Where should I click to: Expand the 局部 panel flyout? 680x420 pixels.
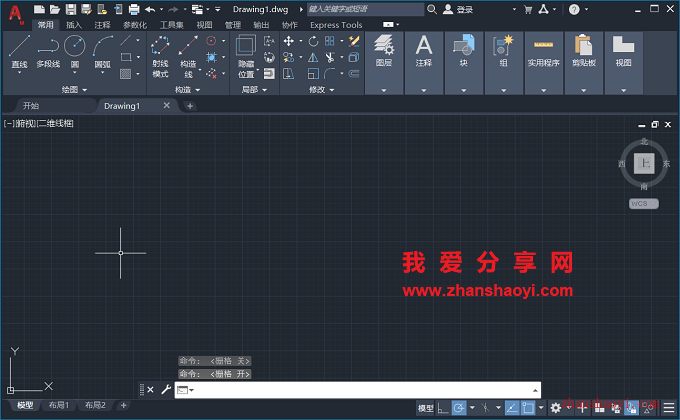[254, 89]
